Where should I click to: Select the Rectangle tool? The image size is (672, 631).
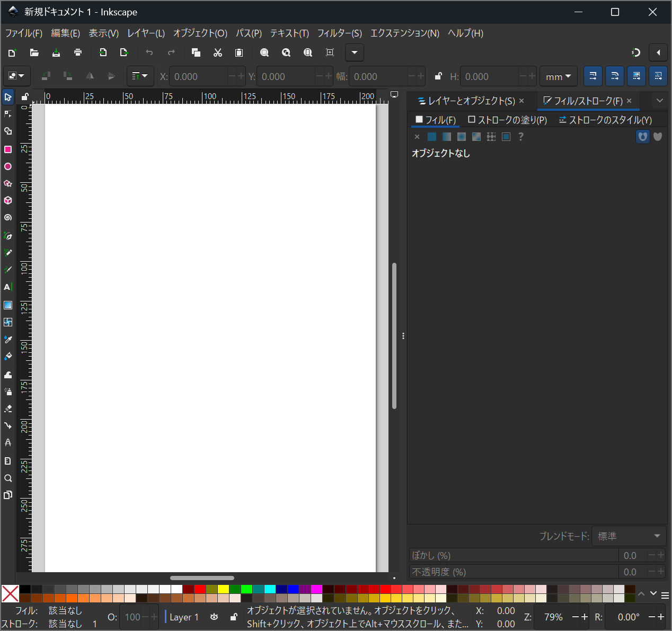pos(8,149)
